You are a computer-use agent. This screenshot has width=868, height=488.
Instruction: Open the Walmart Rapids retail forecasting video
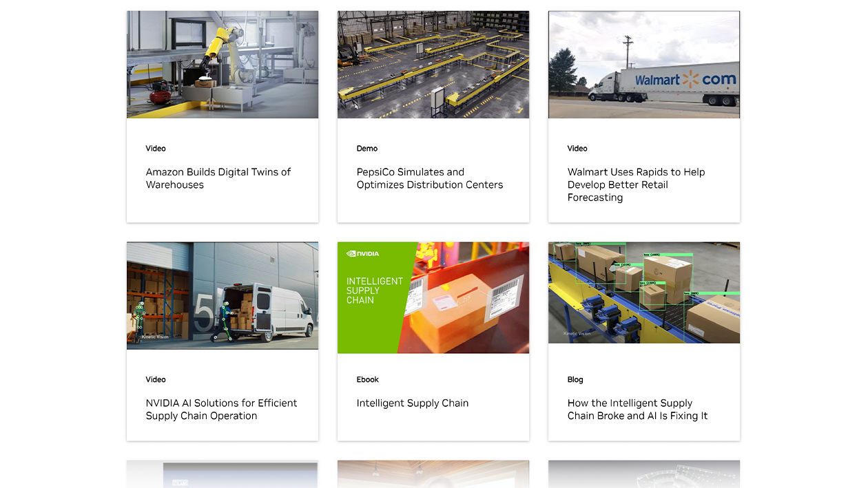636,184
